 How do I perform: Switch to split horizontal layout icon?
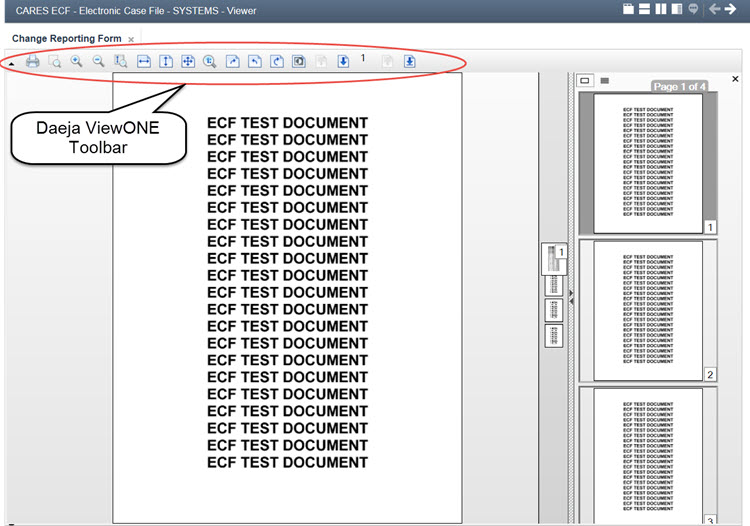(644, 9)
